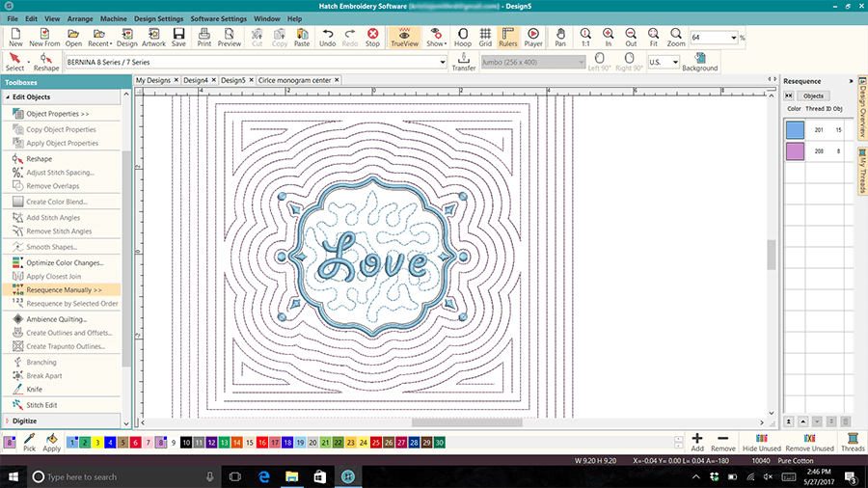Click the Objects button in Resequence panel
868x488 pixels.
[x=813, y=95]
